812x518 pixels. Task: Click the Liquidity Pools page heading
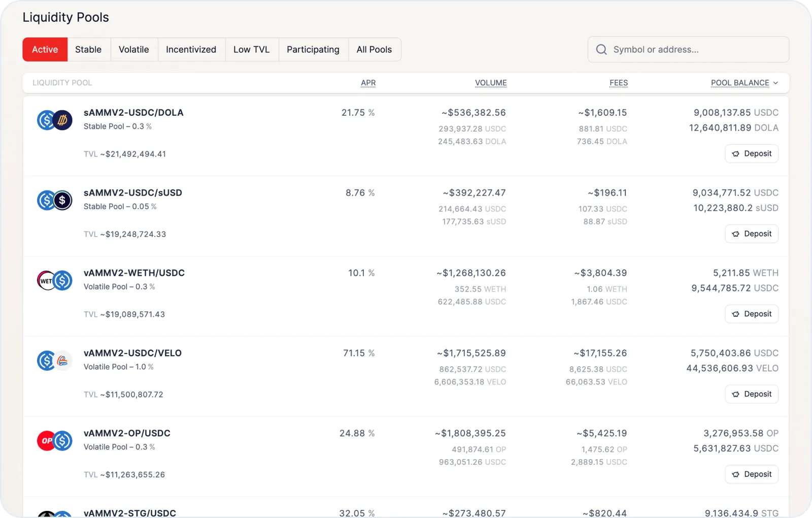click(x=66, y=17)
